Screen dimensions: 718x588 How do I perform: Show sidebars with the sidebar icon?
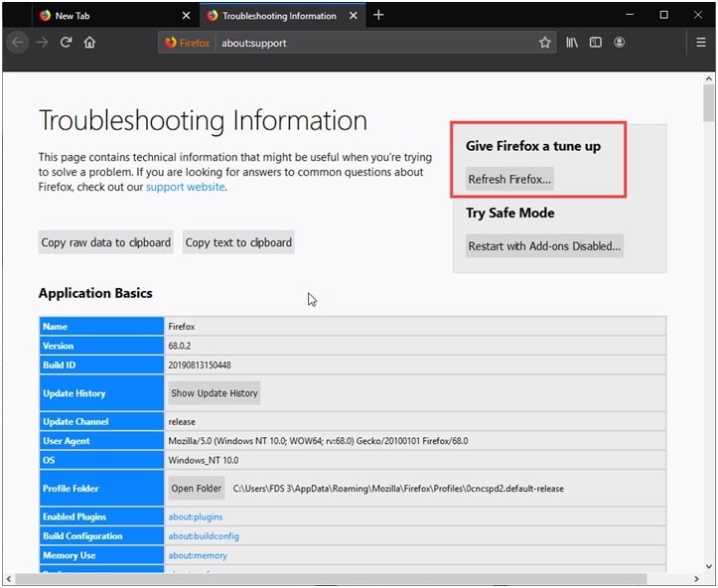[x=595, y=43]
